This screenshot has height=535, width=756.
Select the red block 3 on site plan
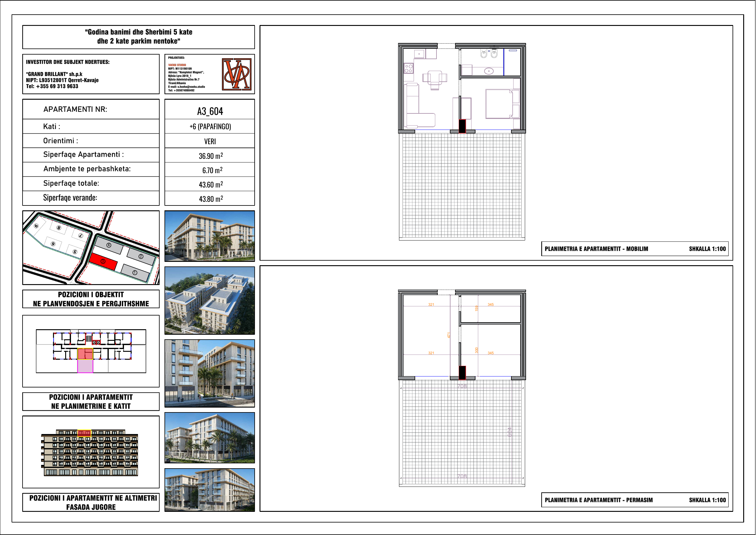[103, 261]
